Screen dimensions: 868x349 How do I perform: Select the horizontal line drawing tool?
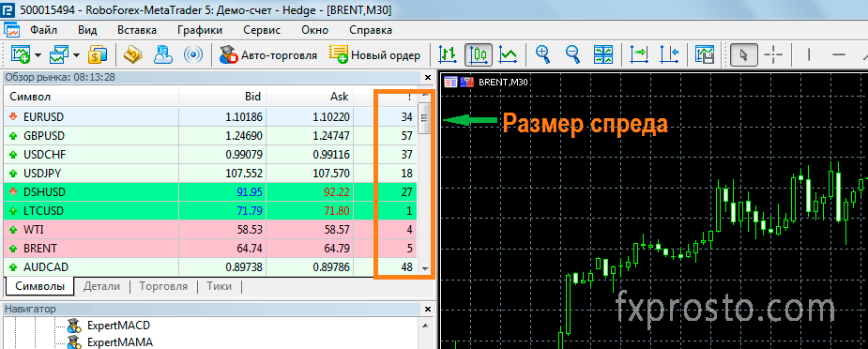pos(839,54)
